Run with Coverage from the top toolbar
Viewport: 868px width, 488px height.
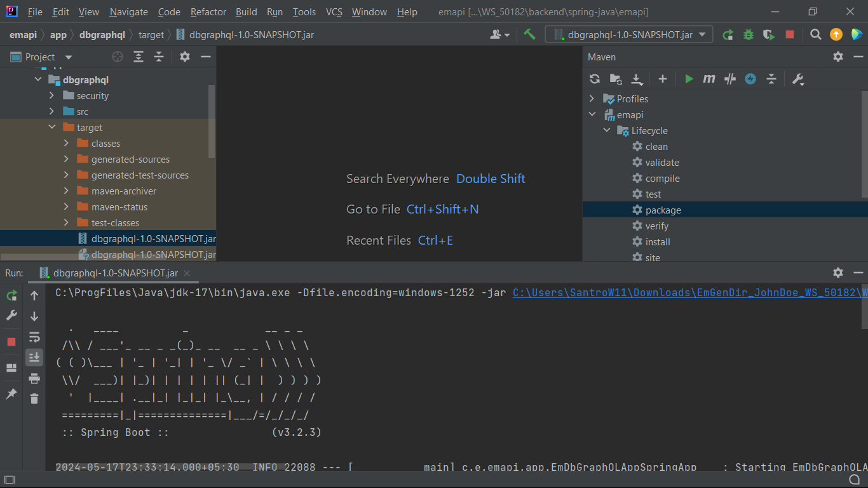[x=769, y=35]
